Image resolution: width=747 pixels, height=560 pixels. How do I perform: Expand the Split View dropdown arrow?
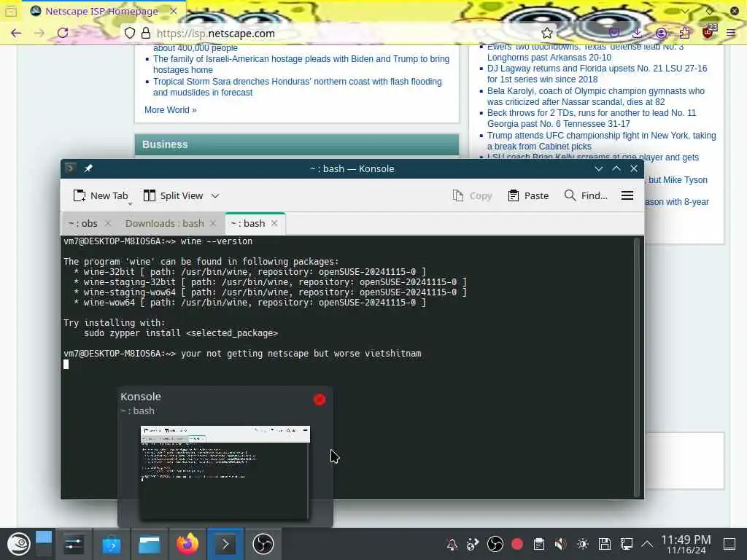pos(215,195)
